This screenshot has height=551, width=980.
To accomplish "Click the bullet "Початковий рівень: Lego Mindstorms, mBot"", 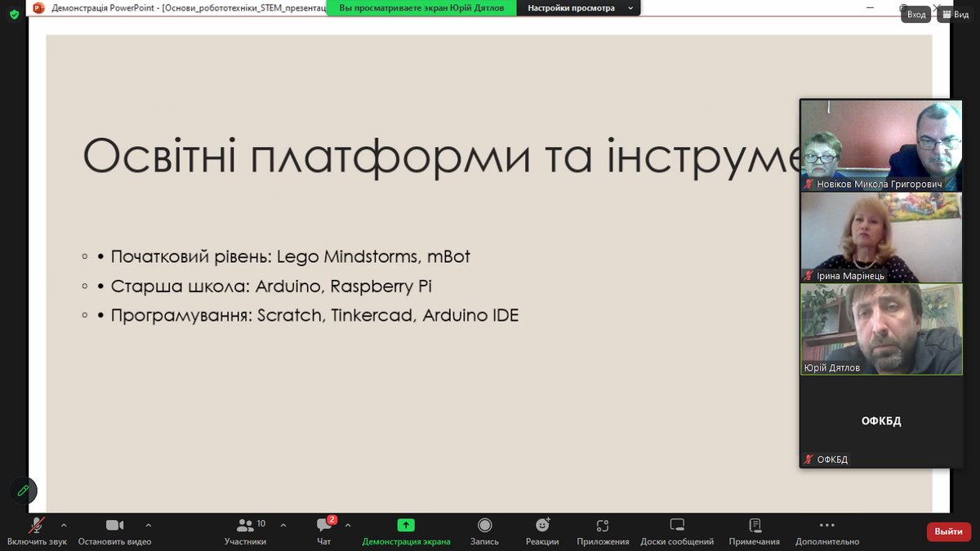I will [291, 256].
